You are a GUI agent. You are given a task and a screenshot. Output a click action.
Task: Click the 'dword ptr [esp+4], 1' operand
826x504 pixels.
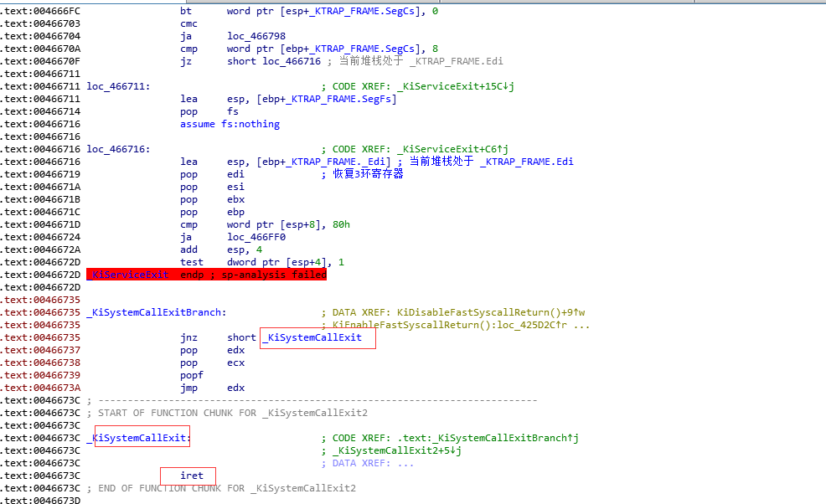click(286, 263)
